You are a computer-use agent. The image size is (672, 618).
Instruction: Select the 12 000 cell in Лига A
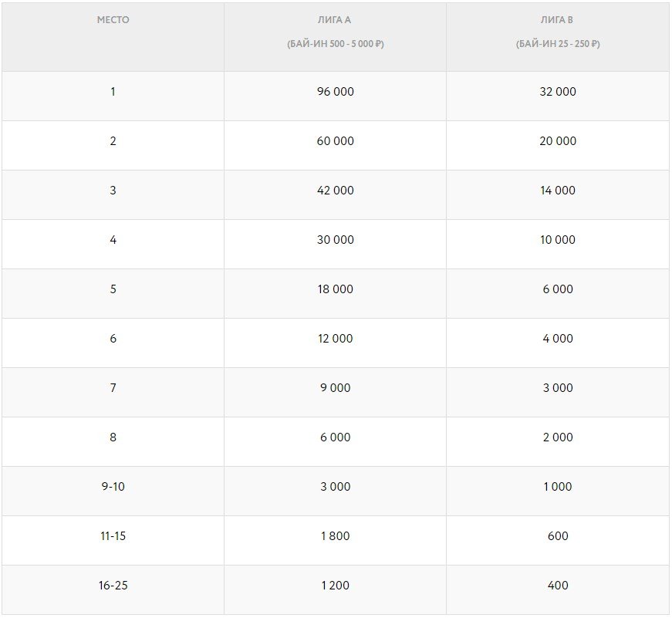tap(335, 339)
